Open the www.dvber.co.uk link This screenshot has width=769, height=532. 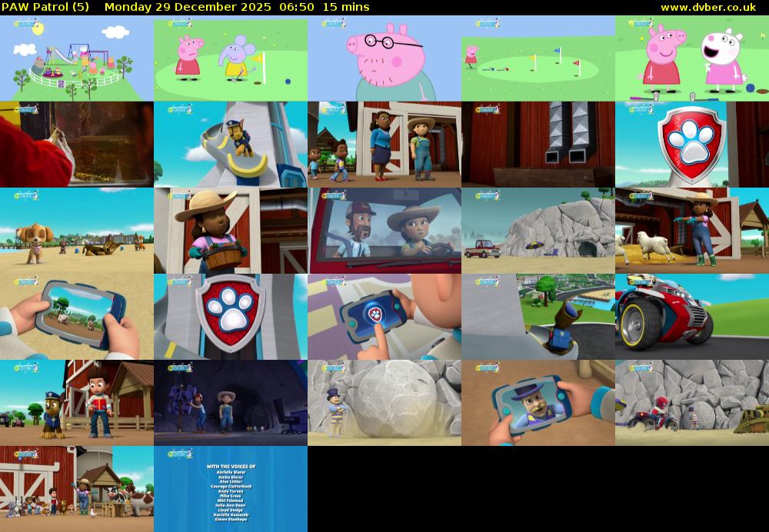coord(710,6)
